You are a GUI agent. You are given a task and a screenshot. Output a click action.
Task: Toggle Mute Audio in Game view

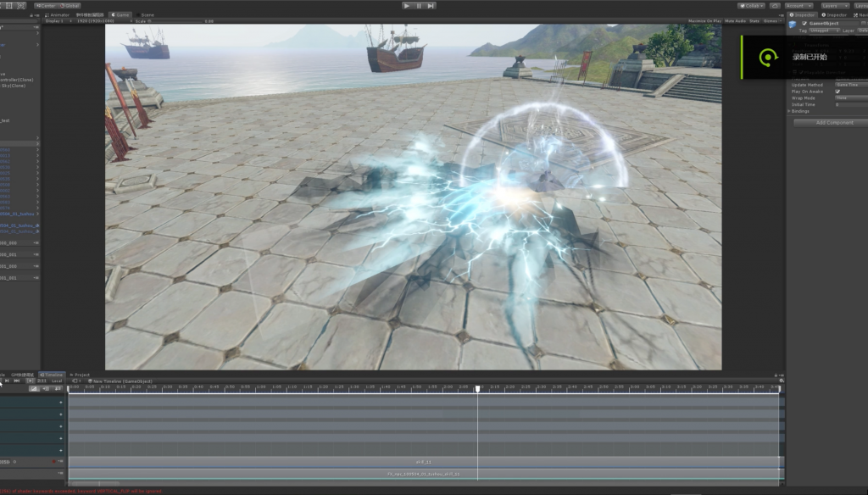pos(735,21)
